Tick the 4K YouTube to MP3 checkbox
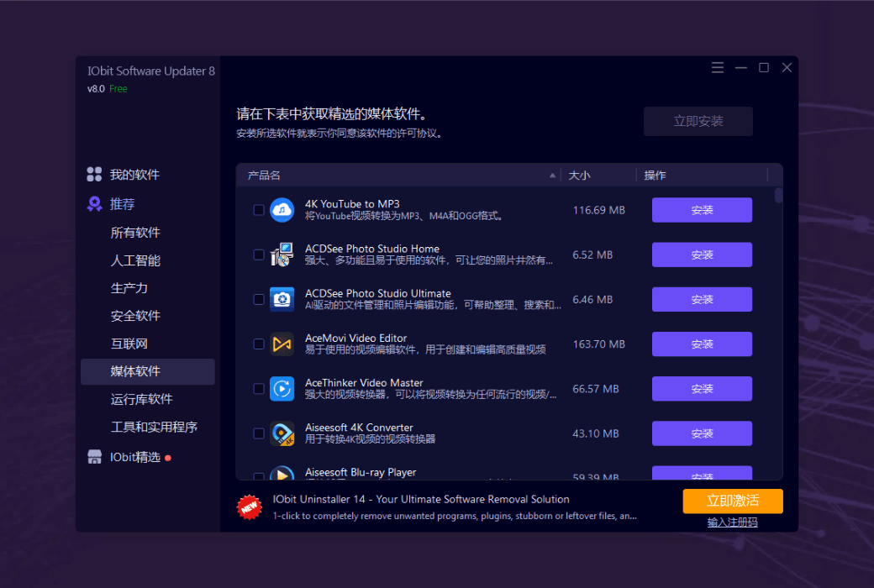The width and height of the screenshot is (874, 588). pyautogui.click(x=259, y=210)
